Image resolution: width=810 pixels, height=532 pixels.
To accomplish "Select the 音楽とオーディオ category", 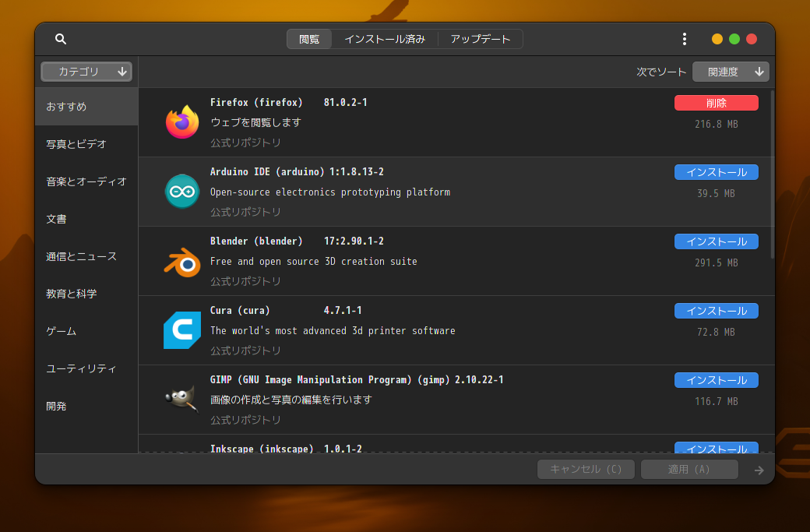I will (x=86, y=181).
